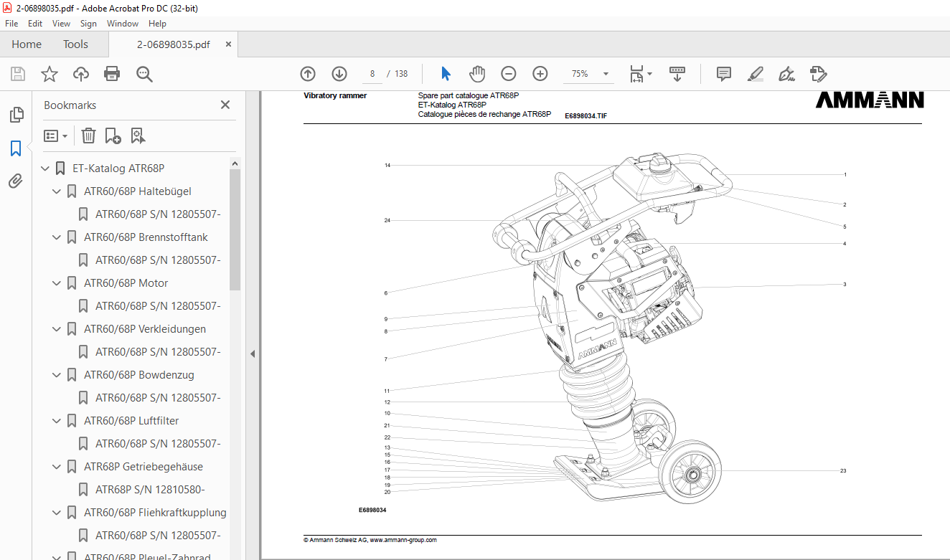Viewport: 950px width, 560px height.
Task: Click the page number input field
Action: (x=372, y=74)
